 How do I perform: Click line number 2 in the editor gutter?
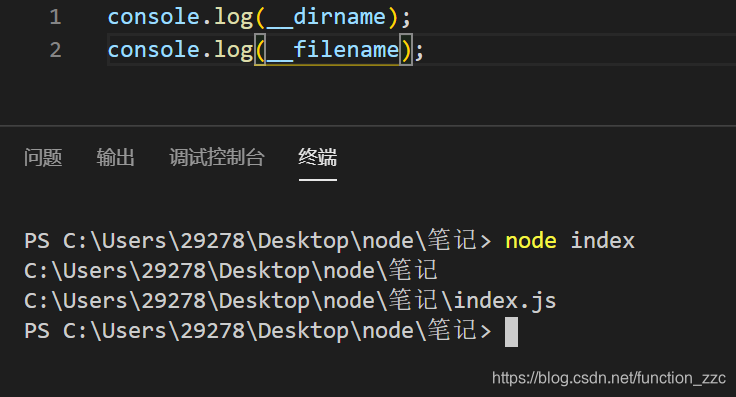pyautogui.click(x=55, y=50)
